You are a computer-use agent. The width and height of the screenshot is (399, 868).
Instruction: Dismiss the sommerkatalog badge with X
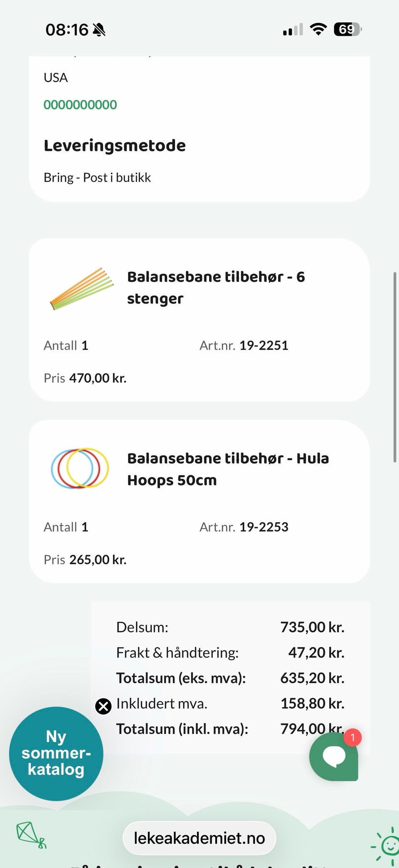click(103, 706)
